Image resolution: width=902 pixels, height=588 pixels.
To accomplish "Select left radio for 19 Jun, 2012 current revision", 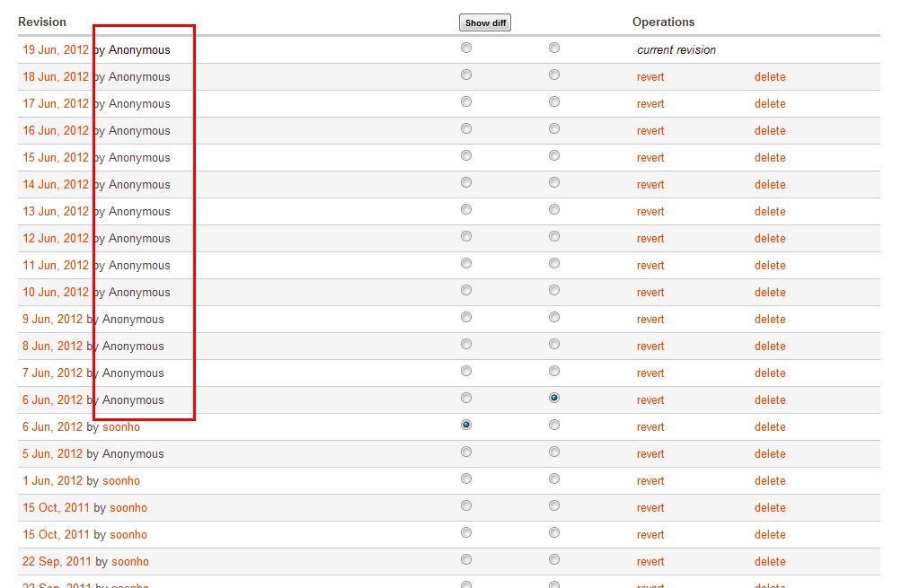I will click(465, 48).
